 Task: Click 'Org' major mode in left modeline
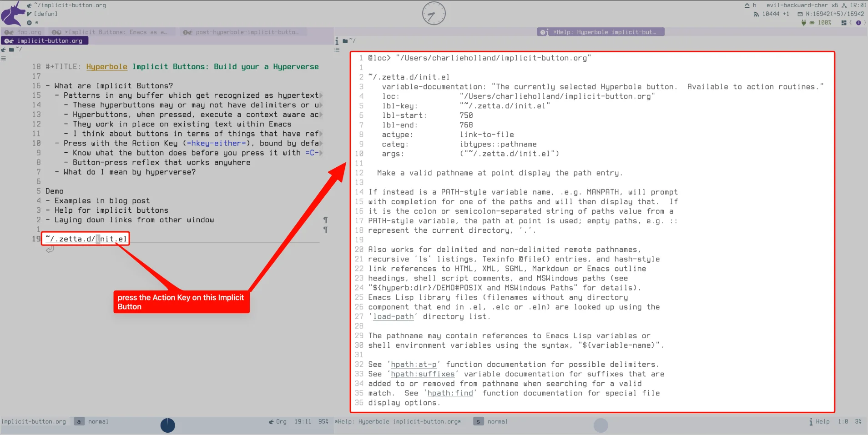coord(281,421)
